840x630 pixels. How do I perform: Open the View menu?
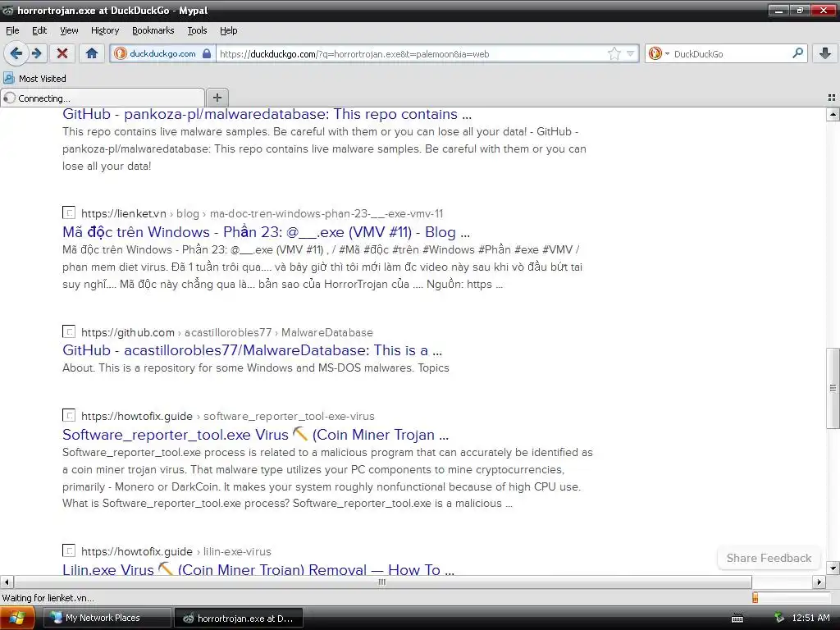(x=69, y=30)
